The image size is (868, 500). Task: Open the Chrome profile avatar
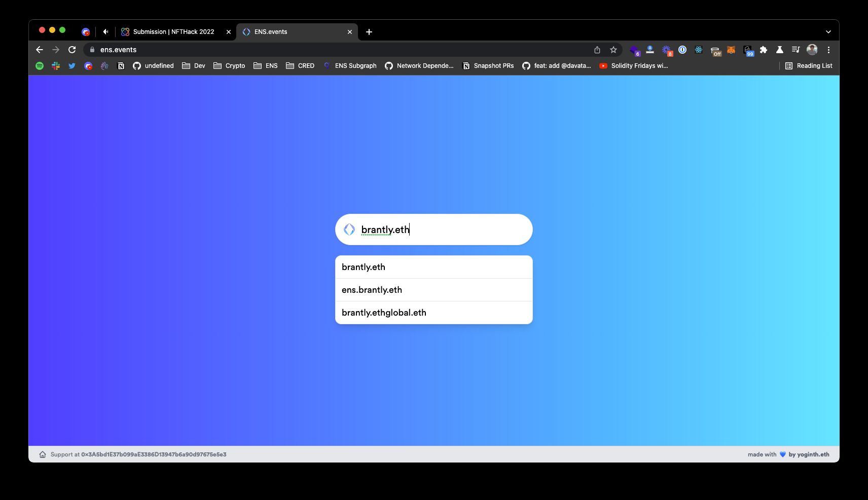pyautogui.click(x=812, y=50)
